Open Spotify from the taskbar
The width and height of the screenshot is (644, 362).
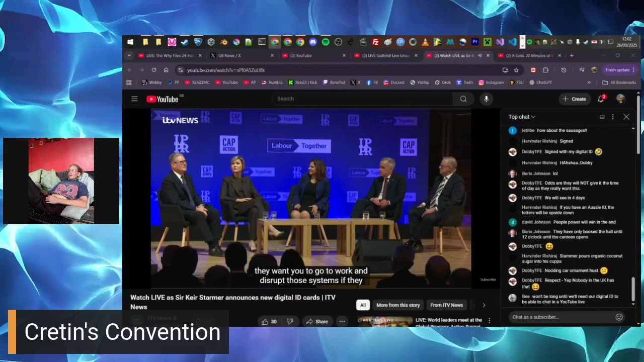pos(326,42)
